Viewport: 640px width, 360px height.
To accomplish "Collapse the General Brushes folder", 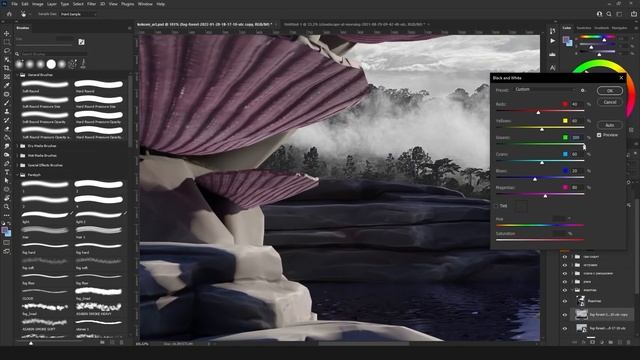I will click(18, 75).
